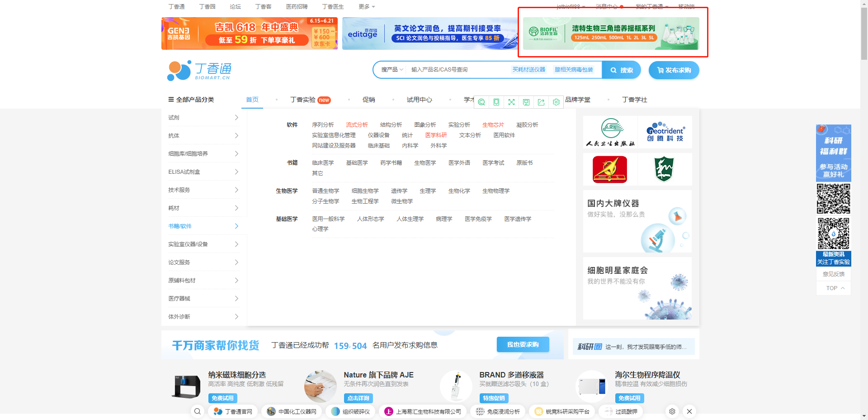Open the 论坛 menu item
Image resolution: width=868 pixels, height=420 pixels.
point(235,6)
